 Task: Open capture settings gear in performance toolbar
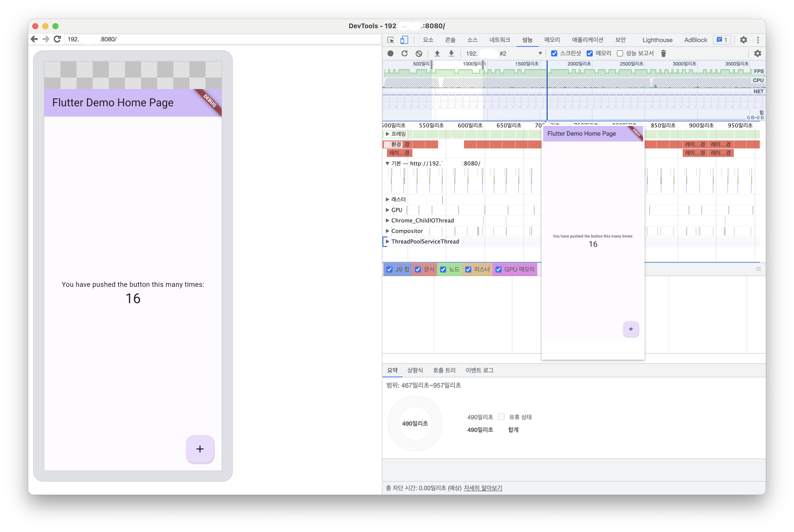point(757,54)
